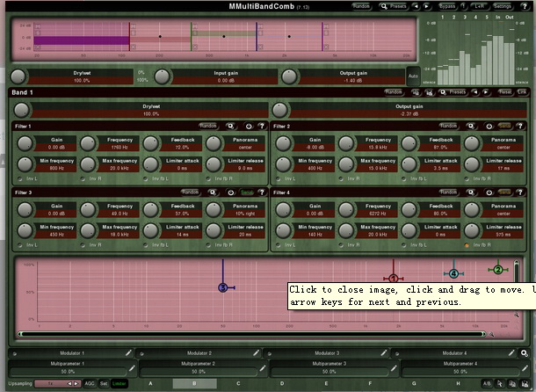Select preset slot B
The width and height of the screenshot is (536, 392).
[195, 383]
